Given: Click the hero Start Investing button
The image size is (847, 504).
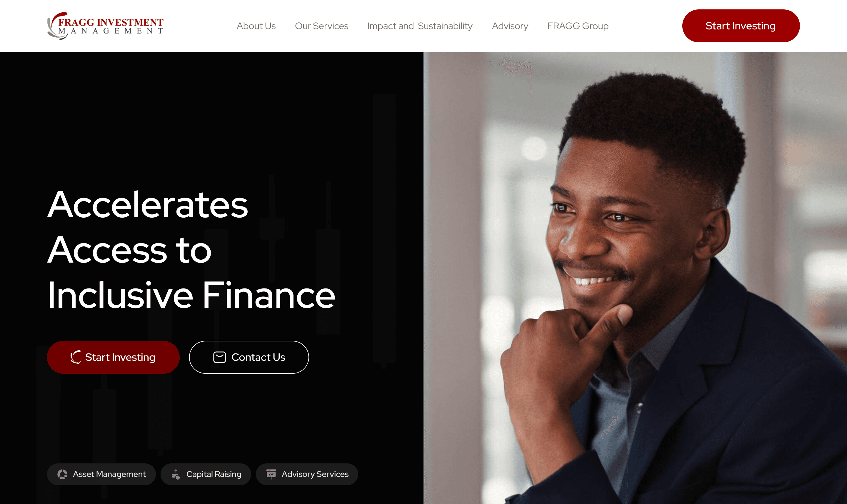Looking at the screenshot, I should pyautogui.click(x=113, y=357).
